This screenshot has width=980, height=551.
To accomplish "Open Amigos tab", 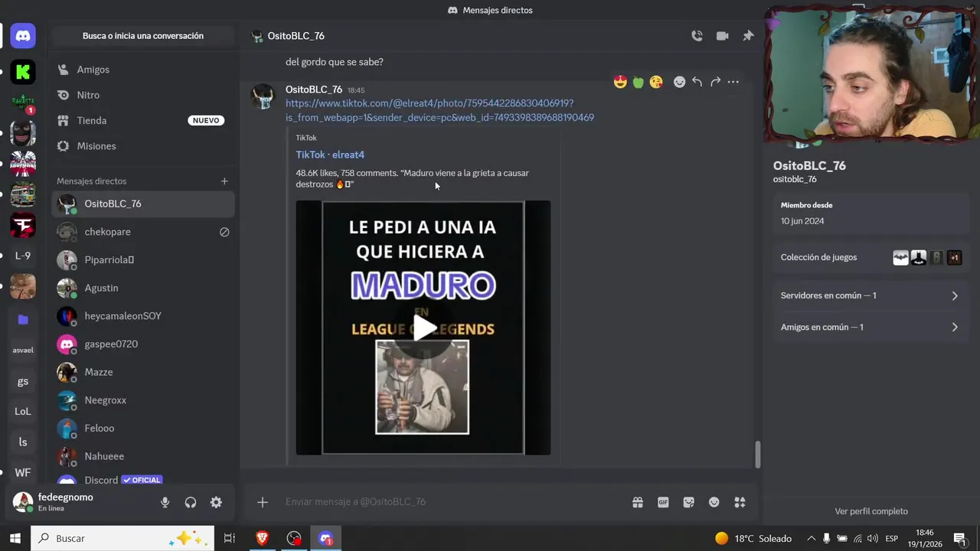I will tap(143, 70).
